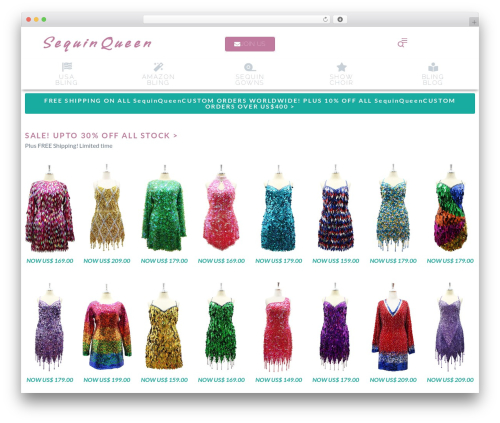View the green fringe dress in bottom row
Screen dimensions: 500x423
coord(221,327)
